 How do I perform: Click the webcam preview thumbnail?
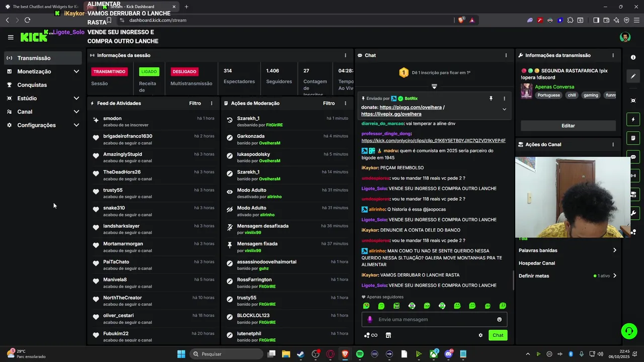tap(573, 197)
